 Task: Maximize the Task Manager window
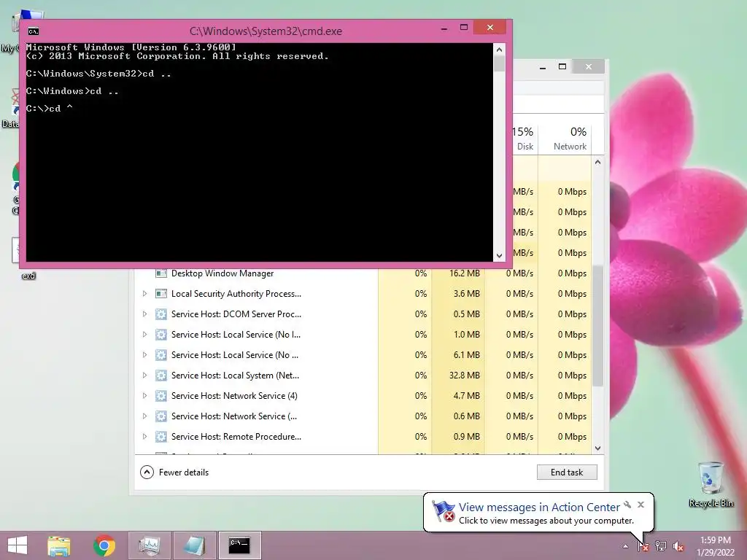click(x=562, y=67)
